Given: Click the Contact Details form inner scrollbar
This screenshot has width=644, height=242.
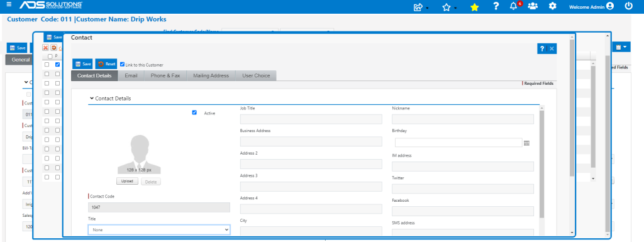Looking at the screenshot, I should tap(542, 164).
